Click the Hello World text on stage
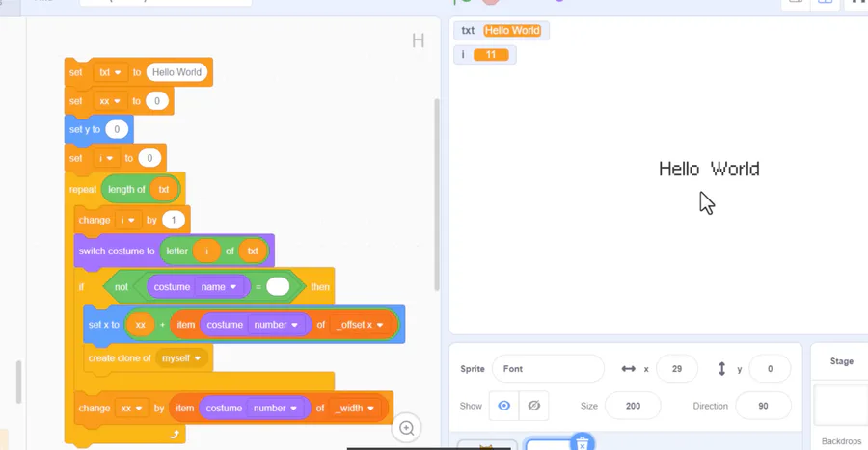This screenshot has height=450, width=868. tap(709, 169)
